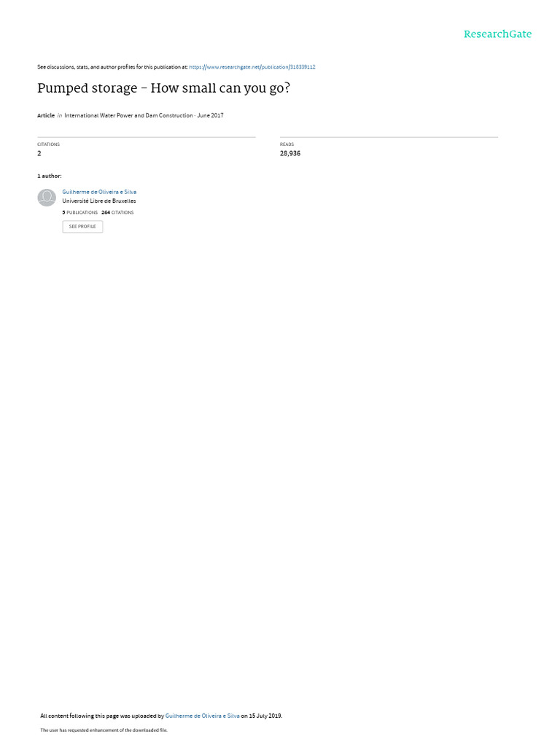Click the 15 July 2019 upload date

265,716
